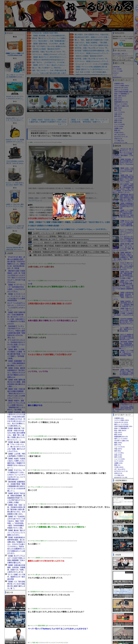This screenshot has height=644, width=138.
Task: Click comment text 駆け込みで間に合った連中大勝利だな
Action: (43, 388)
